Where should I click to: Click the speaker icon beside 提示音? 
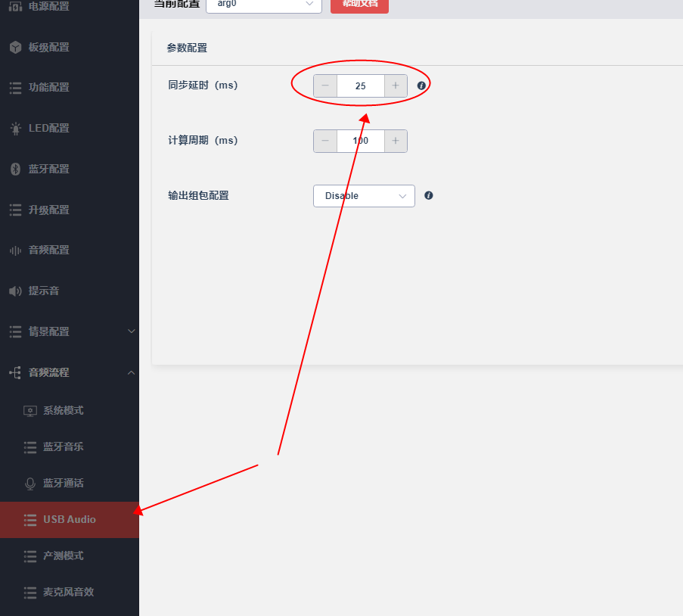15,291
